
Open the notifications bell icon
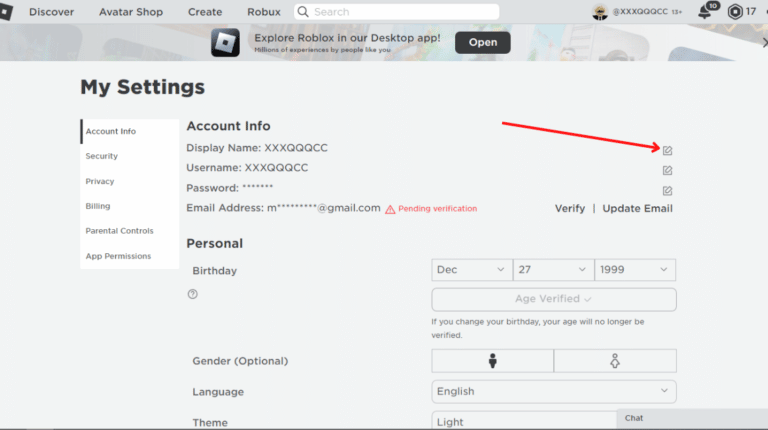click(706, 12)
